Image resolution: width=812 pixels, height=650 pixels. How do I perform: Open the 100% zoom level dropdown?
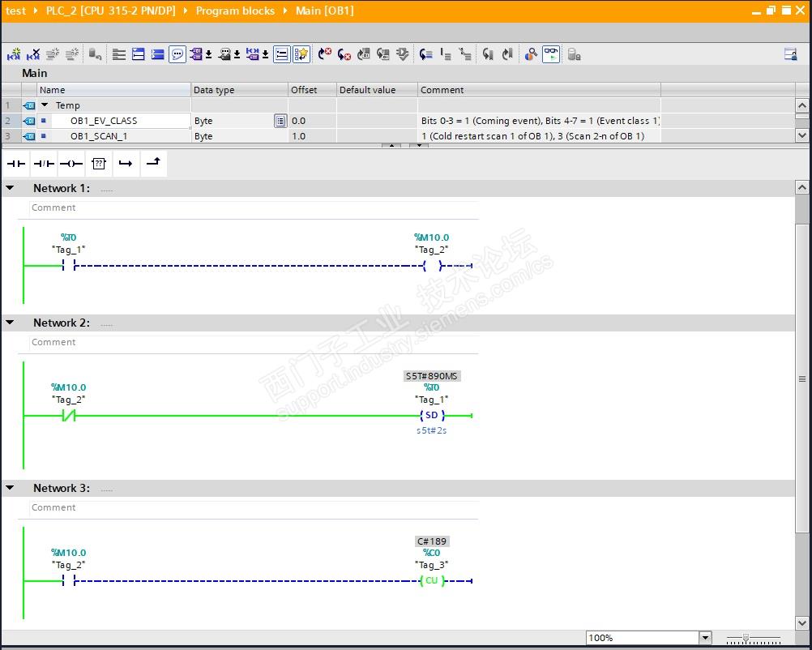coord(705,638)
